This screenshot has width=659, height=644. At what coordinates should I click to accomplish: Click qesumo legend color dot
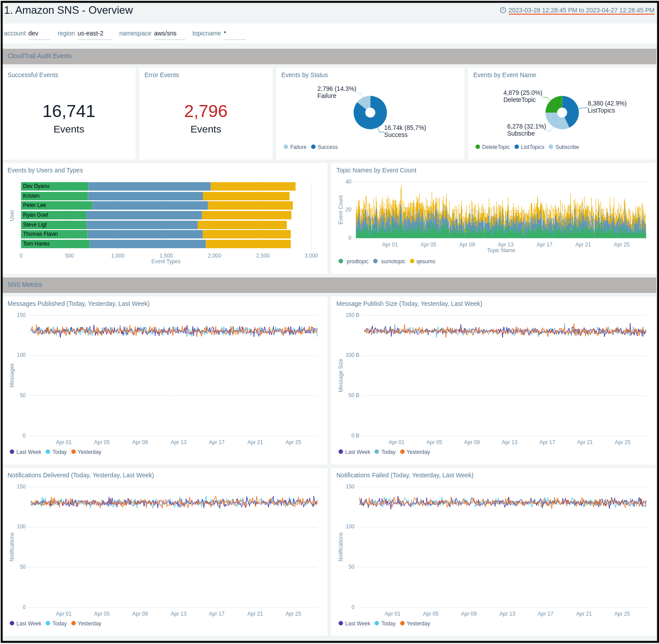412,262
